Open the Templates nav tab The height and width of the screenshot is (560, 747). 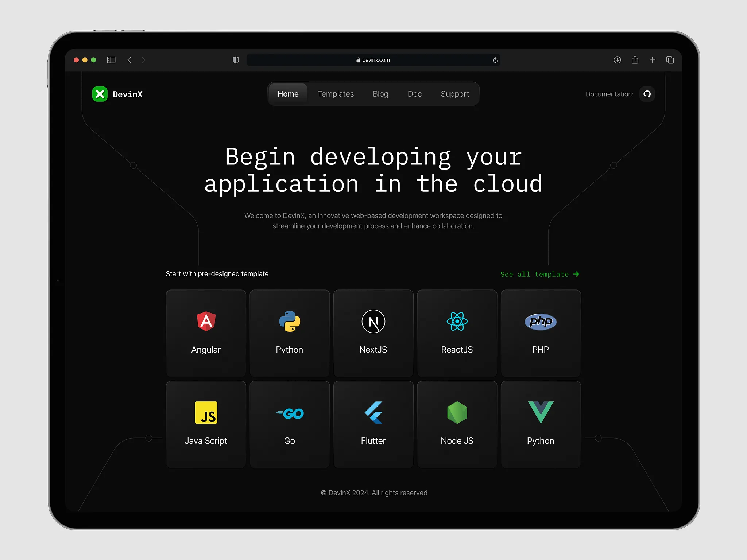coord(336,94)
